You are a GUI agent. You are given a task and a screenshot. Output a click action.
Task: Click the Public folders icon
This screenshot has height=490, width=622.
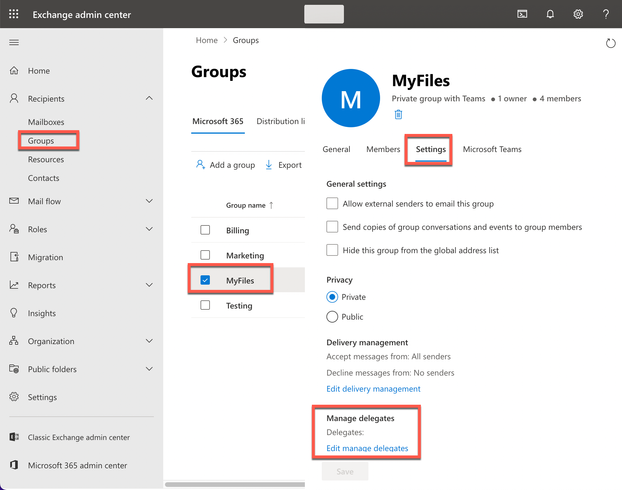[14, 369]
